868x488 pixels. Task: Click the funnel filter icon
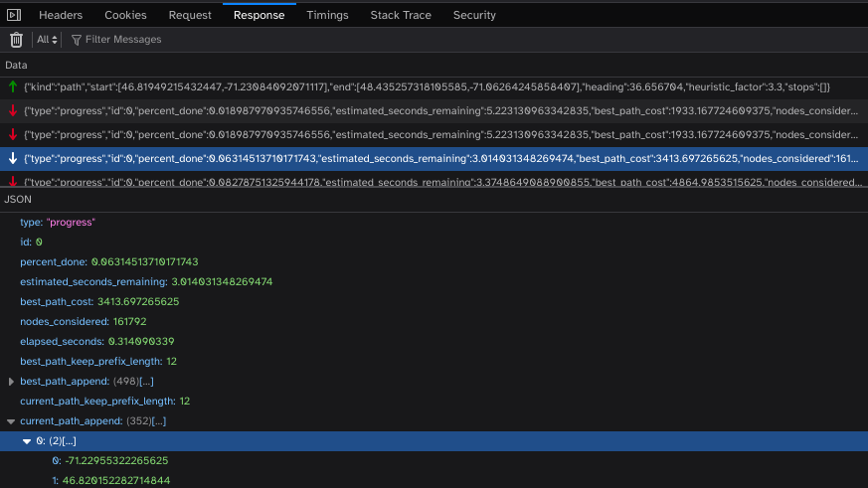(77, 40)
